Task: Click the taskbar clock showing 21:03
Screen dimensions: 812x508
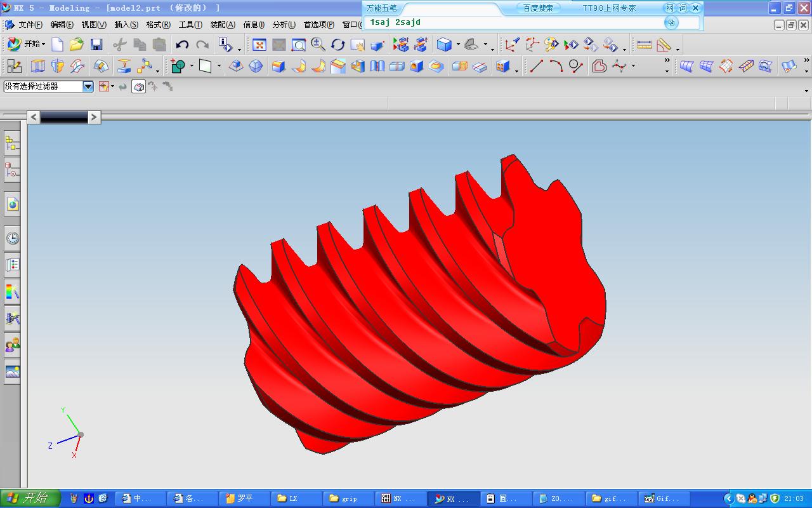Action: tap(794, 499)
